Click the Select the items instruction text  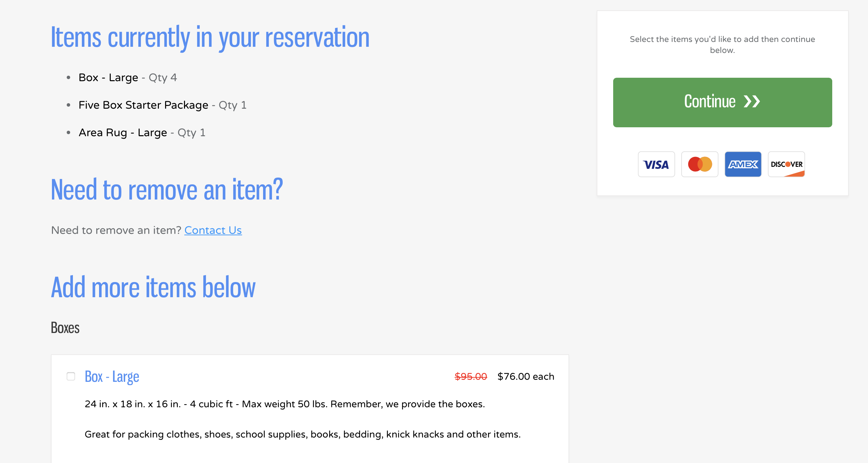[722, 45]
